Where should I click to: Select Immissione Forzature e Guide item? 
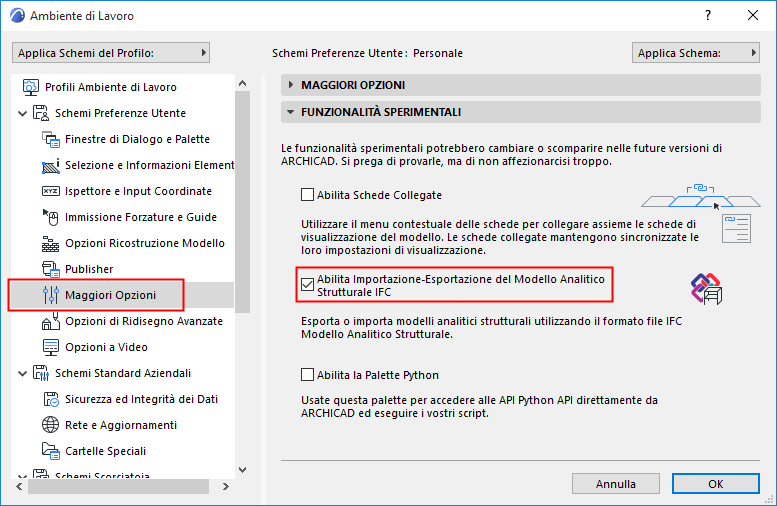point(141,217)
